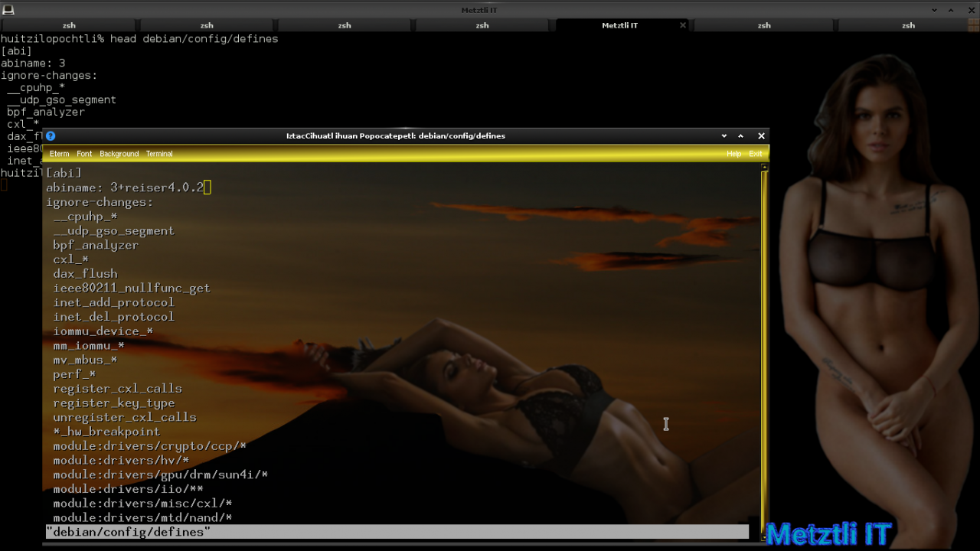Image resolution: width=980 pixels, height=551 pixels.
Task: Close the main Metztli IT window
Action: pos(971,10)
